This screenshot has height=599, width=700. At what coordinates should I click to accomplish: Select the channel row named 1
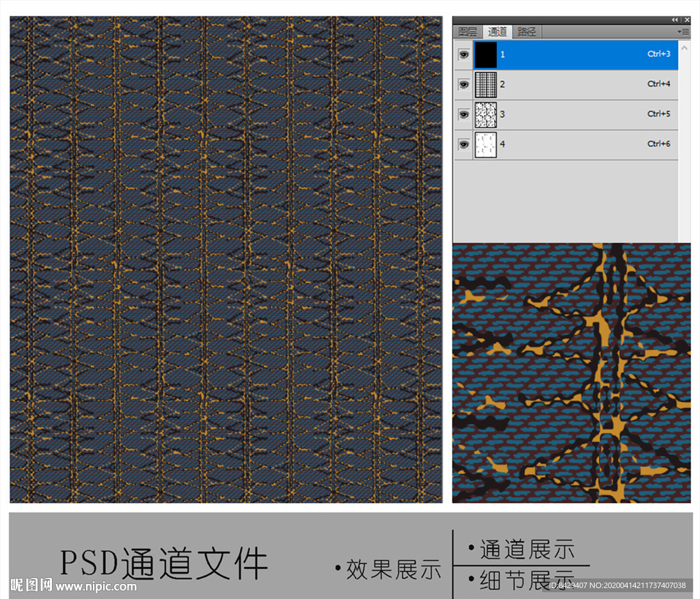pyautogui.click(x=566, y=55)
